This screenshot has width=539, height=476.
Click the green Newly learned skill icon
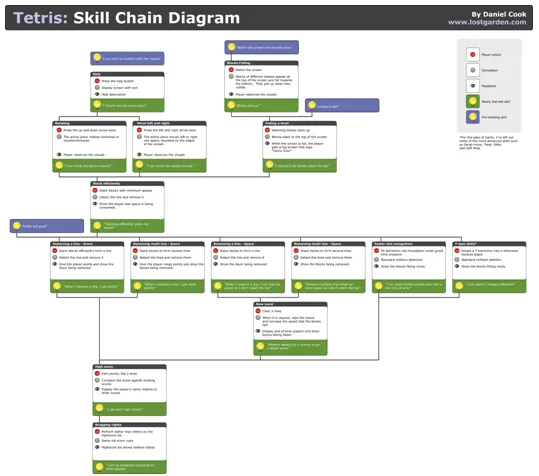473,101
